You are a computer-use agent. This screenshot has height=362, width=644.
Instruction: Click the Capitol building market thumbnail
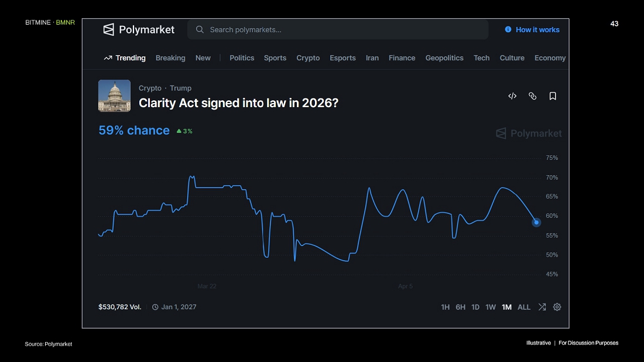pyautogui.click(x=115, y=95)
